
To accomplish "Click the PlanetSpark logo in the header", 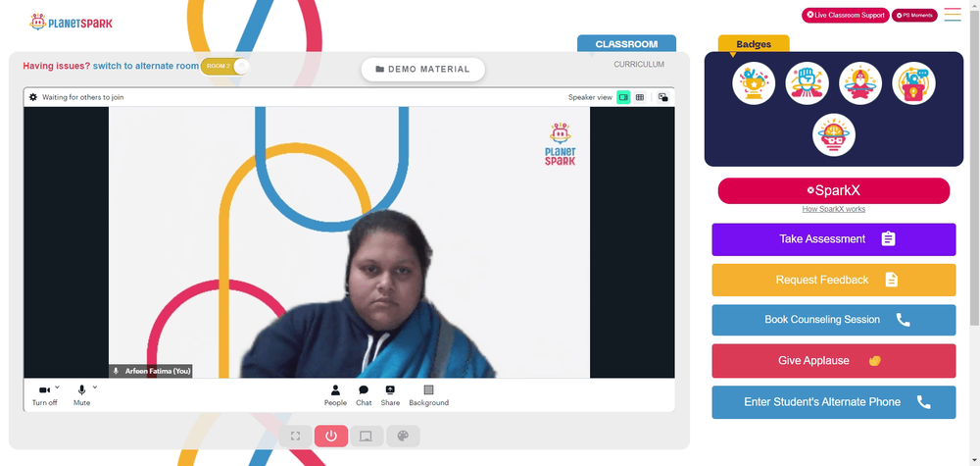I will pyautogui.click(x=71, y=23).
